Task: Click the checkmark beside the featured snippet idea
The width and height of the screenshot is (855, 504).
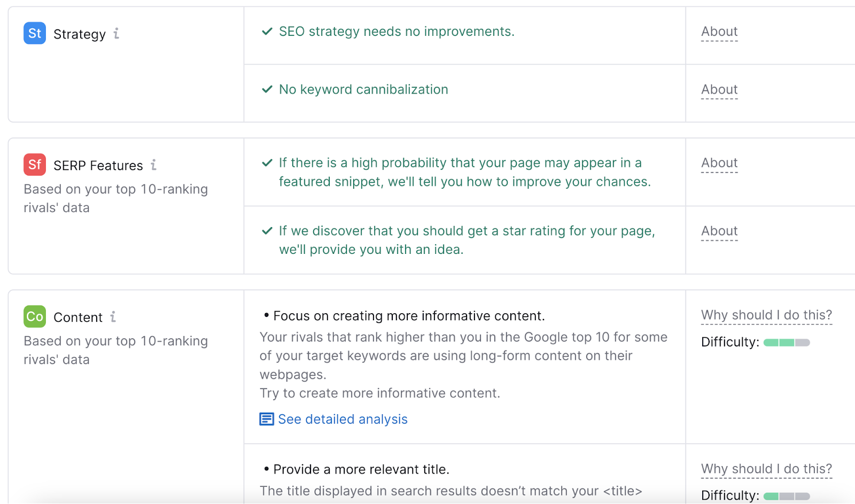Action: pos(267,163)
